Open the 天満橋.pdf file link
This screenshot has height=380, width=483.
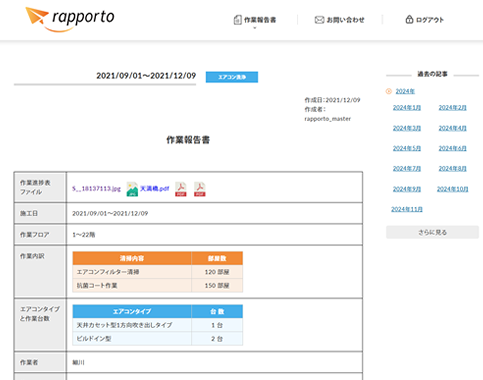pos(154,189)
